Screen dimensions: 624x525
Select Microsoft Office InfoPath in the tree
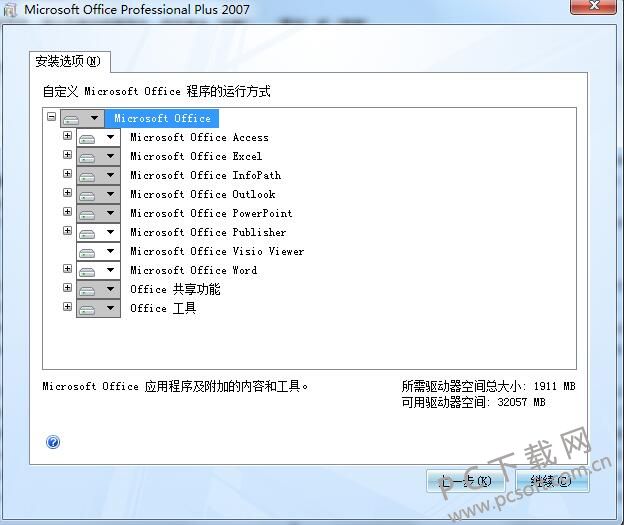[x=206, y=176]
